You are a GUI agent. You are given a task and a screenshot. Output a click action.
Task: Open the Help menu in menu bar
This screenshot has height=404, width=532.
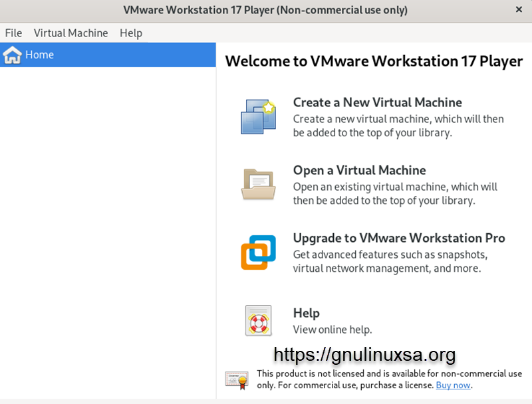[x=131, y=33]
